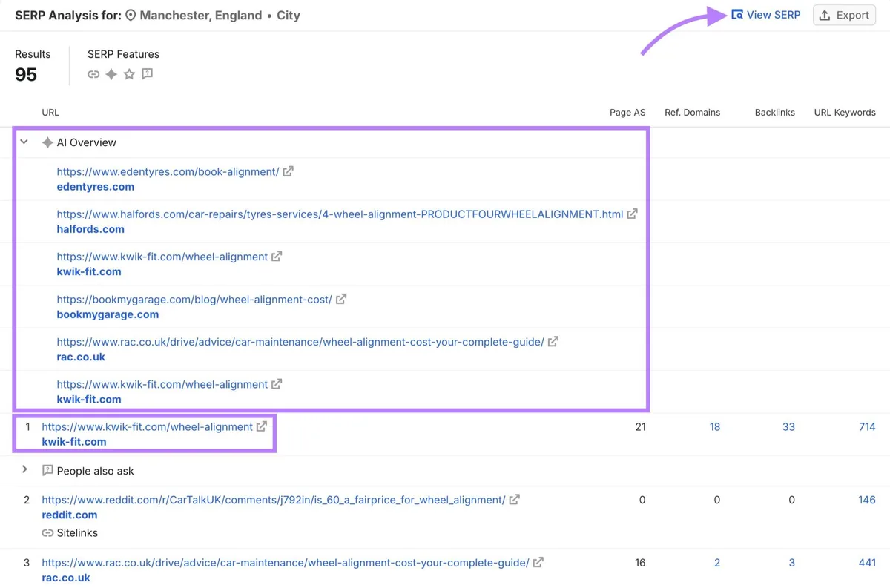Click the People also ask bubble icon
Screen dimensions: 890x588
(x=47, y=471)
